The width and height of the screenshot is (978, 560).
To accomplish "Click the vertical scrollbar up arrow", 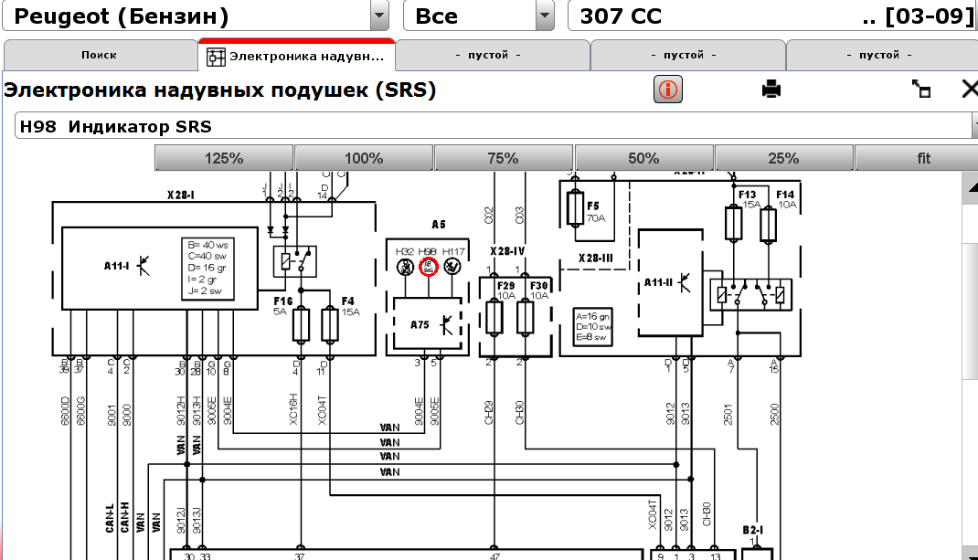I will point(972,187).
